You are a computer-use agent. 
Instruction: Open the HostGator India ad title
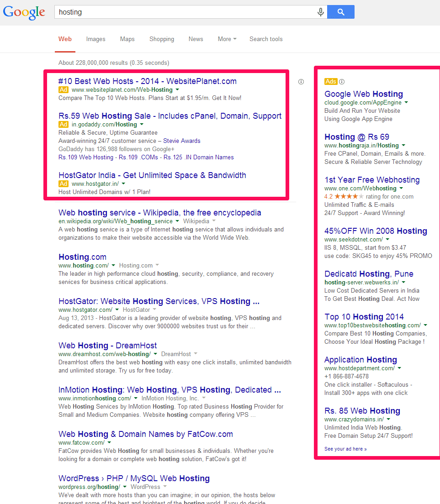(x=152, y=175)
